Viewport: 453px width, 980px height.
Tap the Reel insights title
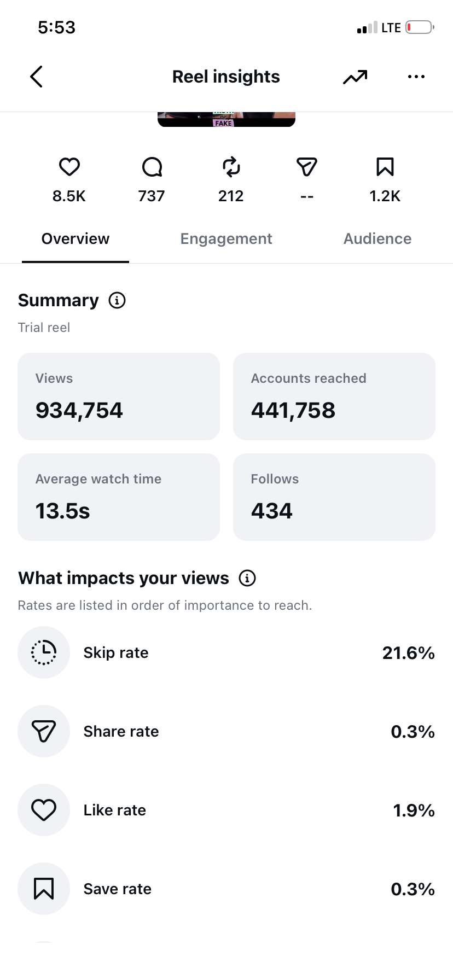(x=226, y=77)
